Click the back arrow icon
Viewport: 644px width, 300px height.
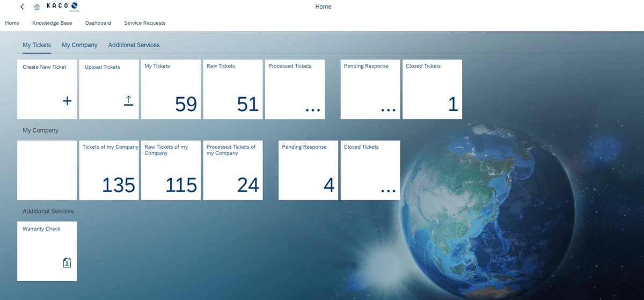click(x=22, y=7)
